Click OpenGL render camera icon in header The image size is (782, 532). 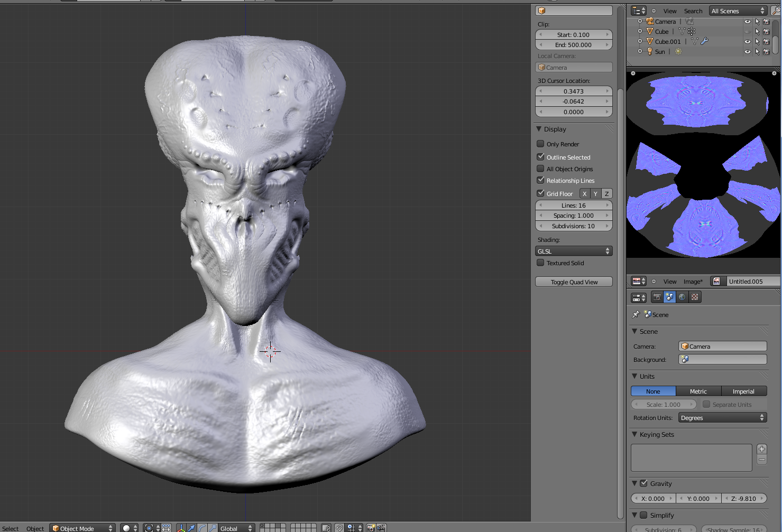tap(371, 528)
